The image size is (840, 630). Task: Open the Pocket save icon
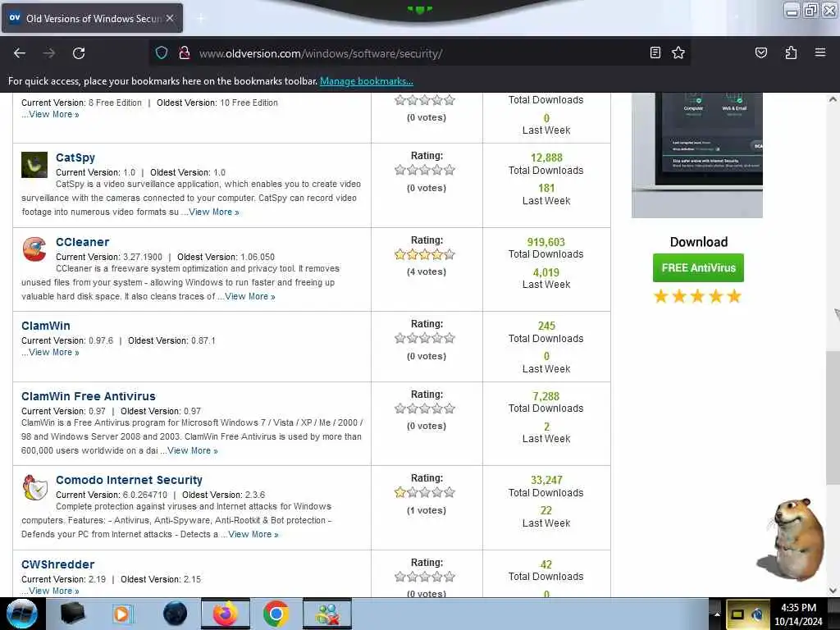click(760, 52)
